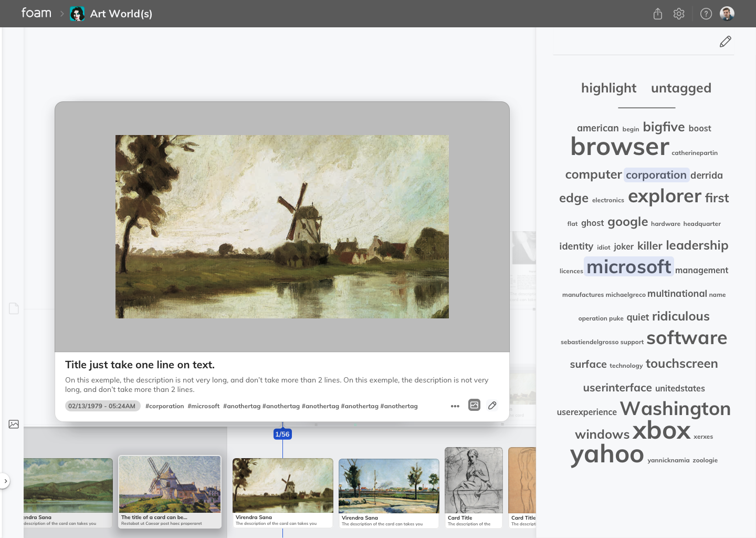Select the american tag

pos(598,128)
